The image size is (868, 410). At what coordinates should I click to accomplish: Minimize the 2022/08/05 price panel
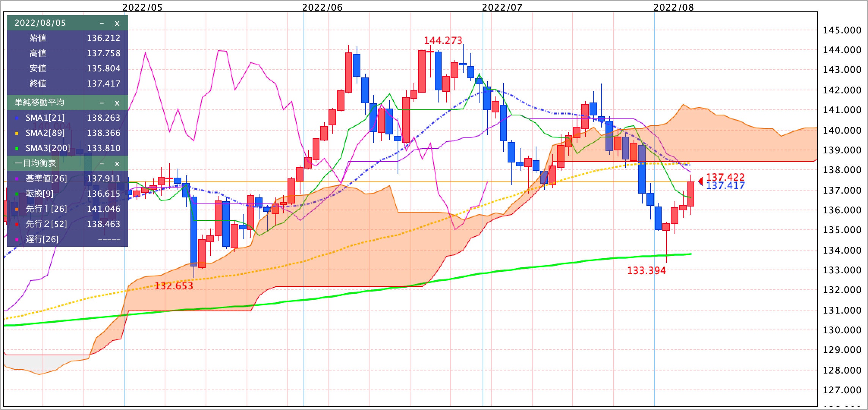click(x=102, y=23)
